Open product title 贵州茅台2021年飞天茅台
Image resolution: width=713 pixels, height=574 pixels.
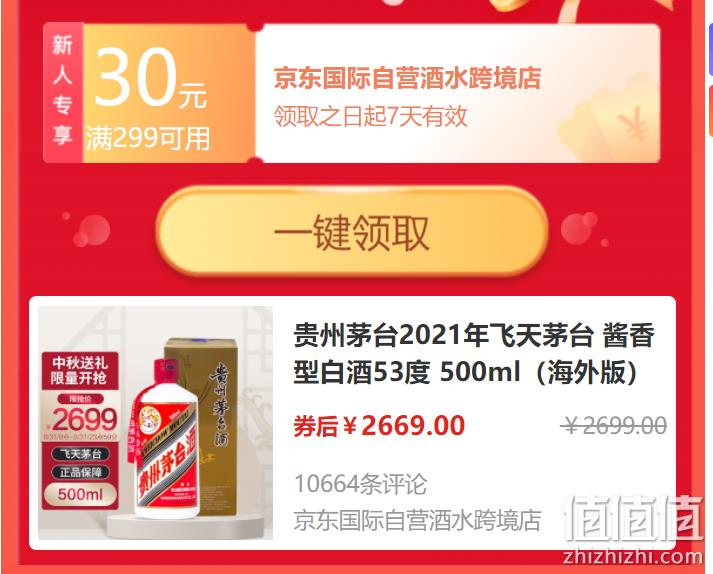click(474, 353)
